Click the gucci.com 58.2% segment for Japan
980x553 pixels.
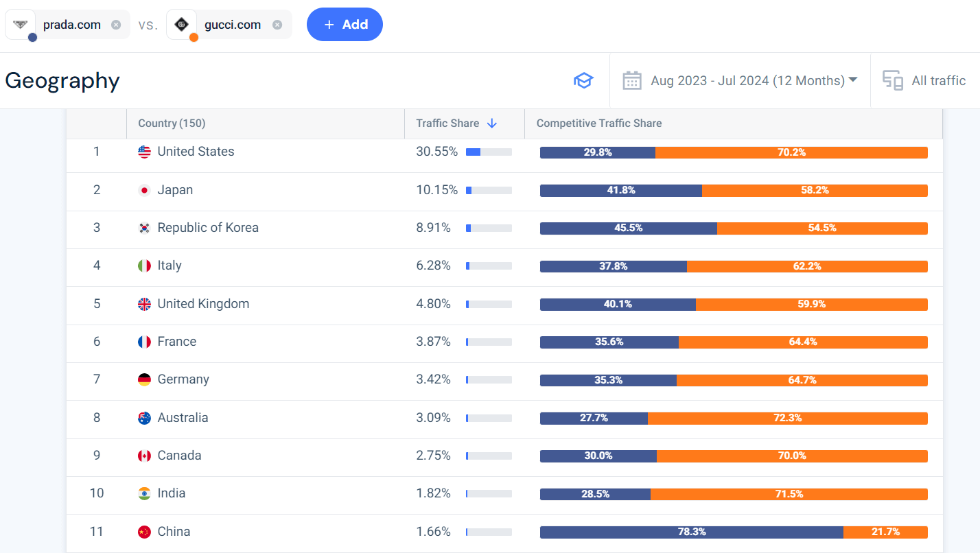point(815,190)
